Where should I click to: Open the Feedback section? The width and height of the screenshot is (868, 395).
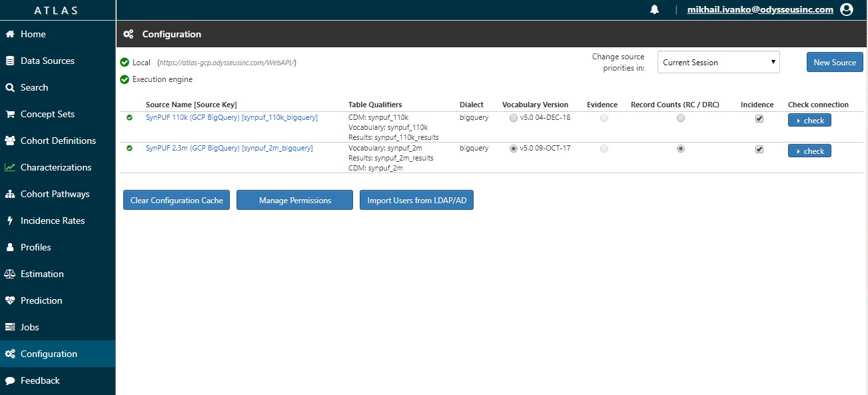pyautogui.click(x=10, y=380)
